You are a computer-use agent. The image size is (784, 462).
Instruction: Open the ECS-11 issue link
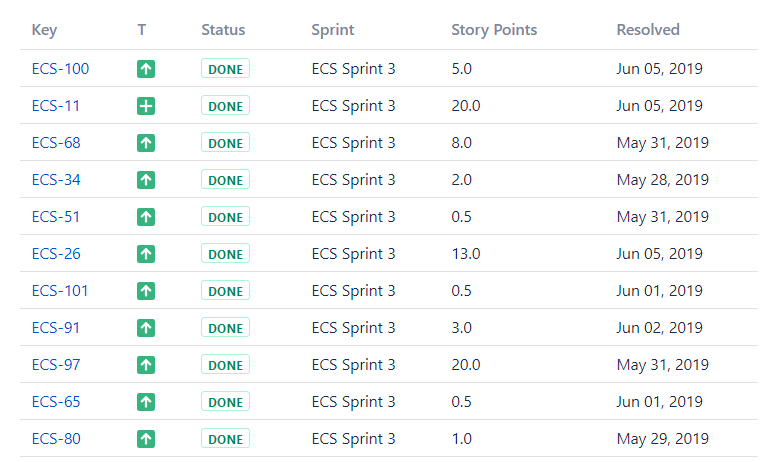(x=56, y=106)
